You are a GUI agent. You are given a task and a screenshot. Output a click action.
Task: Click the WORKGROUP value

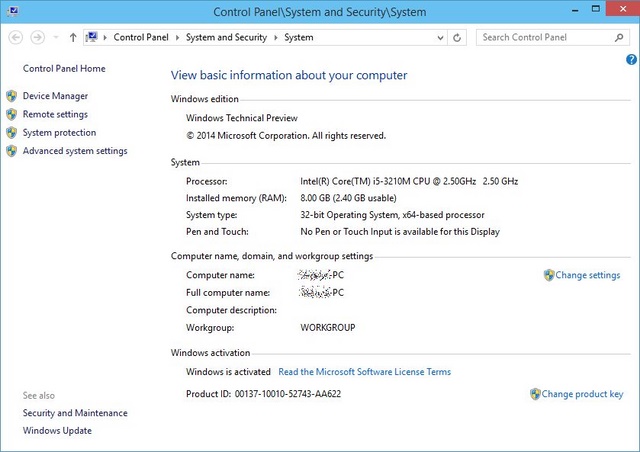click(x=328, y=328)
